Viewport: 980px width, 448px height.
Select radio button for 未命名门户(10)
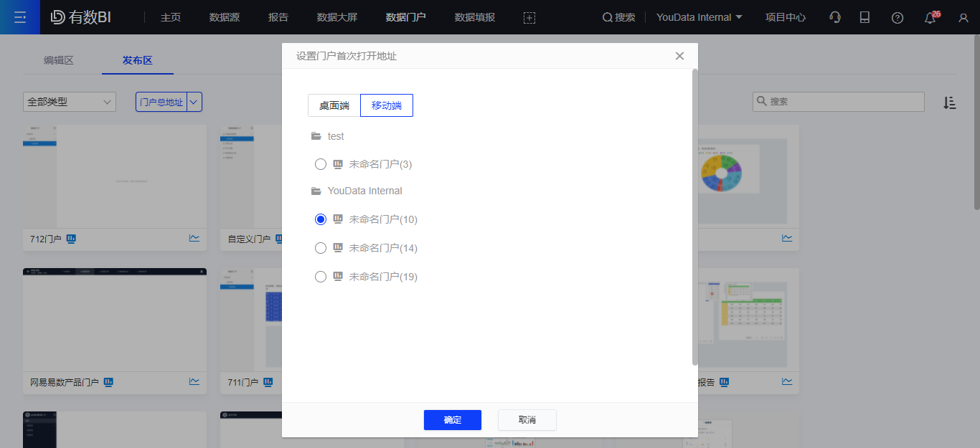(321, 219)
